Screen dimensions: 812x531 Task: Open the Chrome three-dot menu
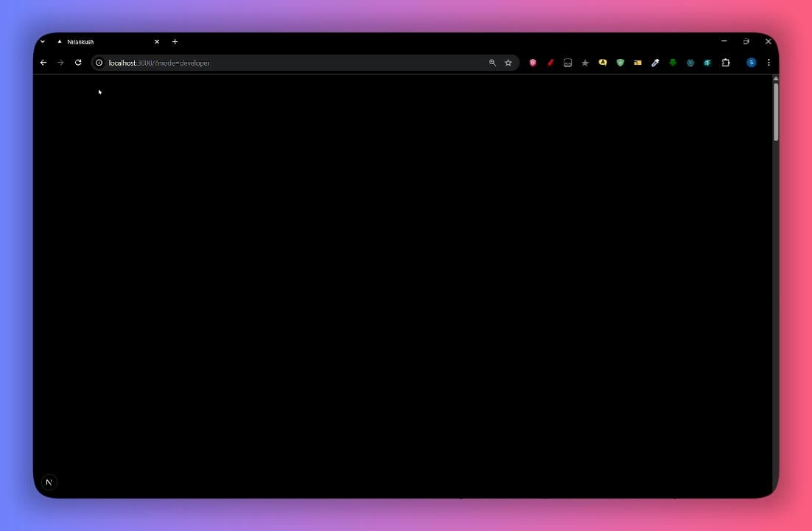tap(769, 63)
